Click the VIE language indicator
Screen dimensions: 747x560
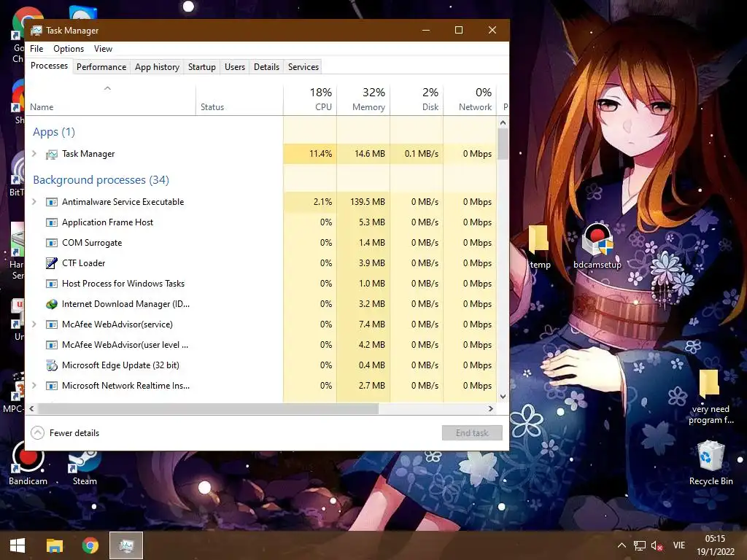(x=679, y=545)
